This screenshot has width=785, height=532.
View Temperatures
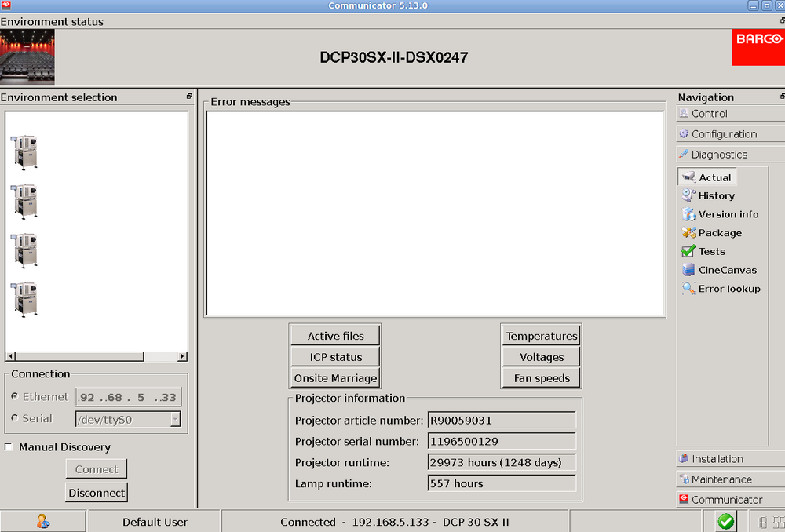pyautogui.click(x=541, y=336)
